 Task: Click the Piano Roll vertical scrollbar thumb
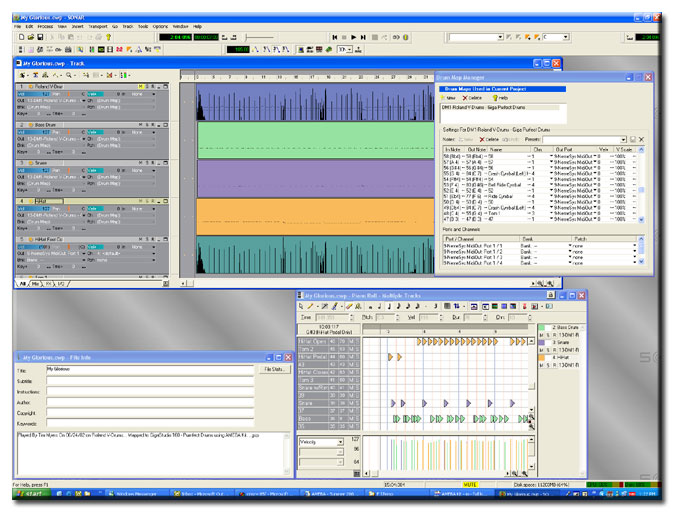531,386
